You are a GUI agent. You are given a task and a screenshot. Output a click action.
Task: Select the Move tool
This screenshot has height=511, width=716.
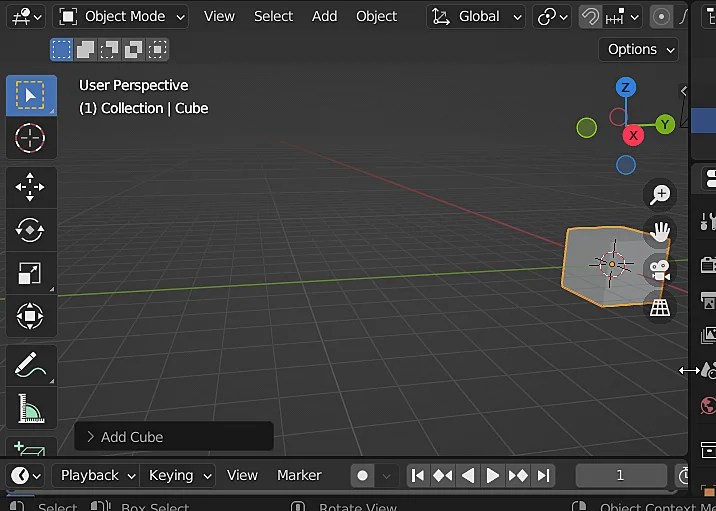point(31,187)
